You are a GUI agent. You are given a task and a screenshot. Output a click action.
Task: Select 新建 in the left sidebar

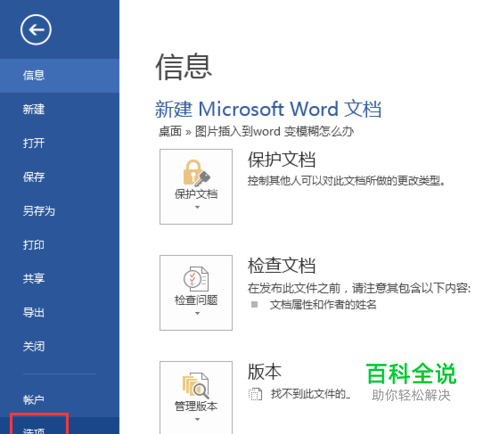click(x=59, y=109)
